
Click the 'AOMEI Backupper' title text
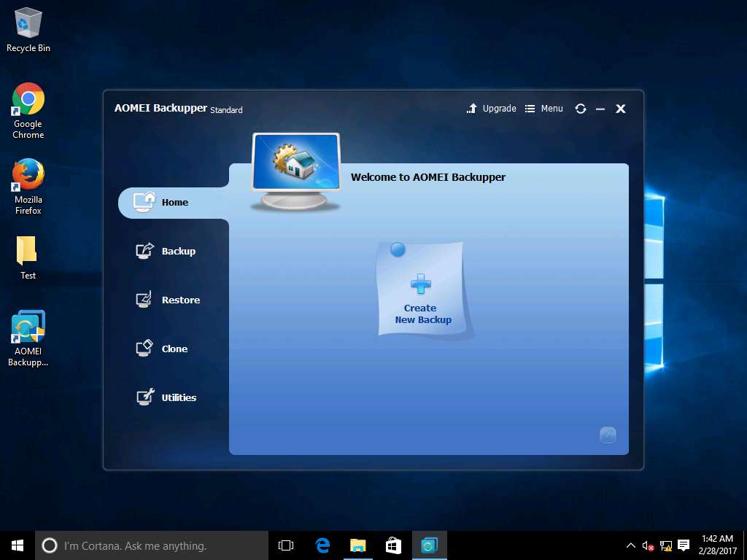pyautogui.click(x=160, y=108)
